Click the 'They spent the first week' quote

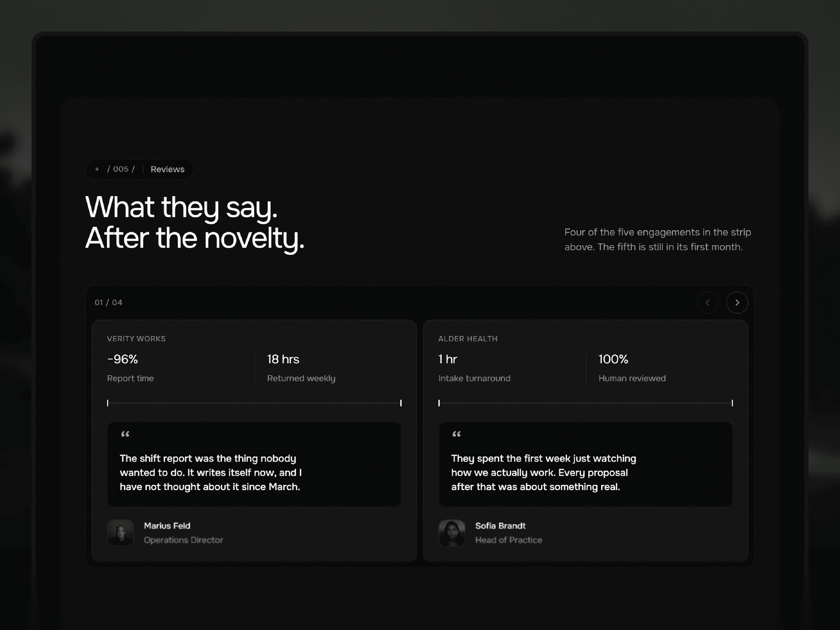coord(544,472)
